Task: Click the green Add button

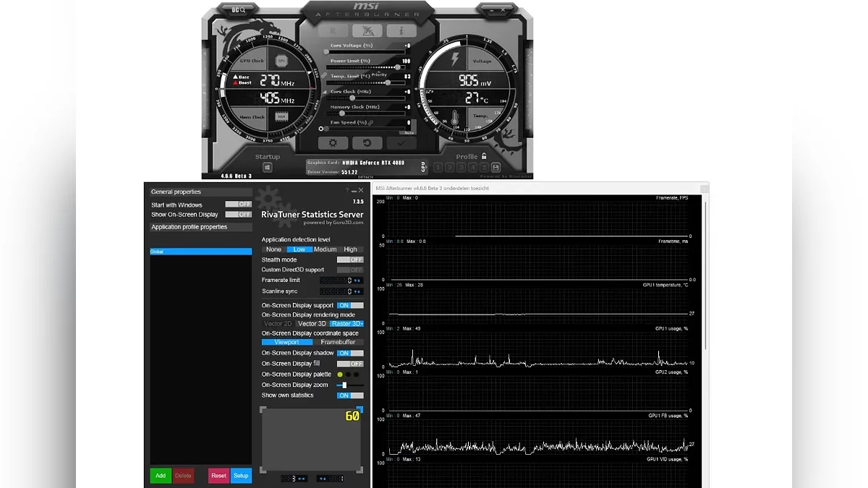Action: [161, 476]
